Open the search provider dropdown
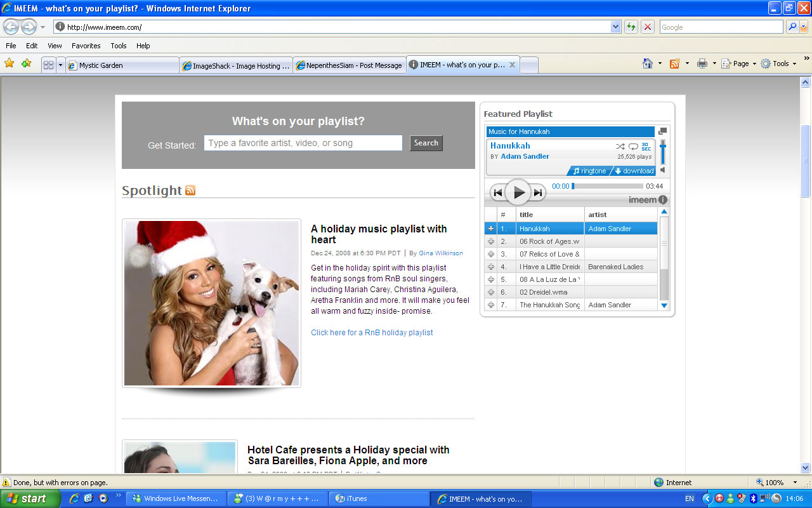The width and height of the screenshot is (812, 508). (804, 27)
